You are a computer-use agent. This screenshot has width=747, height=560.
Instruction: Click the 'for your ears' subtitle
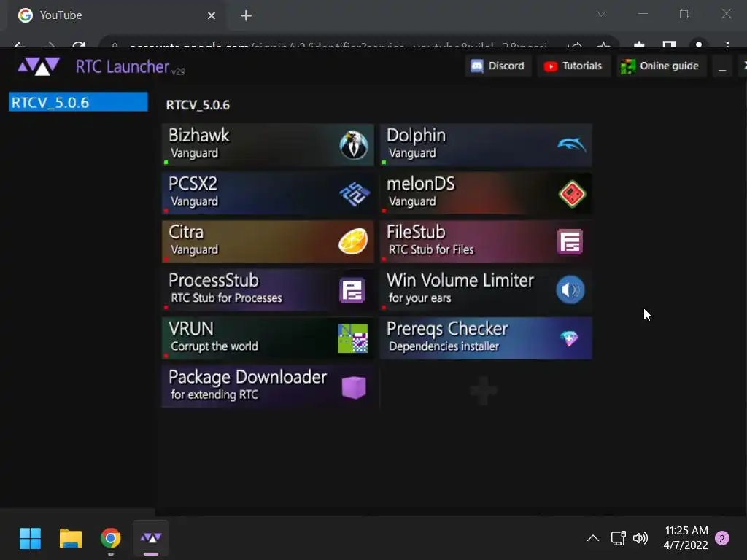(419, 298)
